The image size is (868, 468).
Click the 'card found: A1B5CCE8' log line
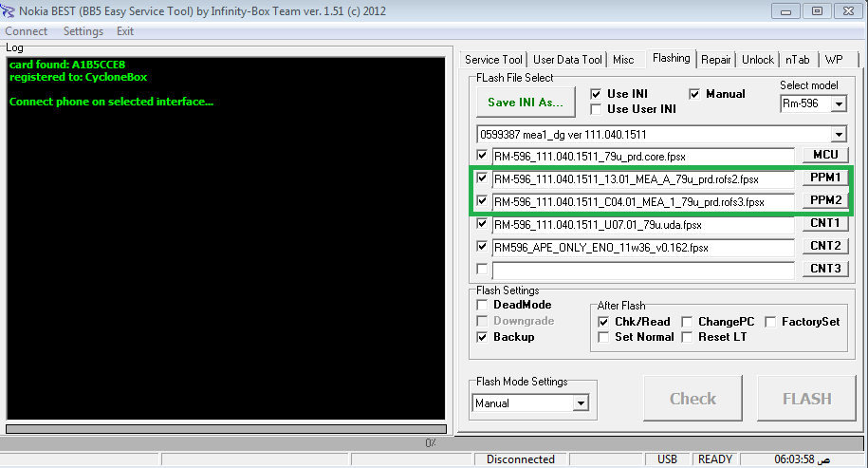click(x=67, y=65)
